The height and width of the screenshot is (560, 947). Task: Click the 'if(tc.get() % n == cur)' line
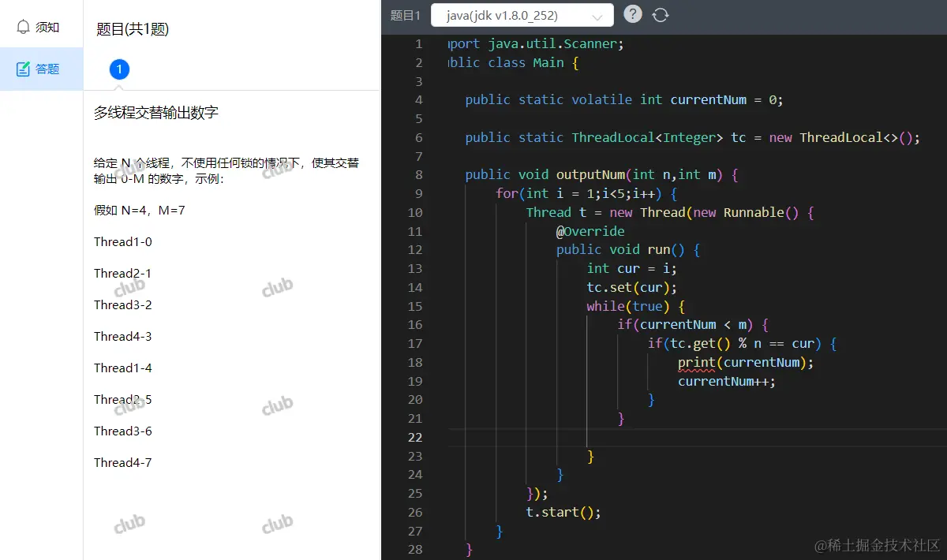tap(742, 344)
